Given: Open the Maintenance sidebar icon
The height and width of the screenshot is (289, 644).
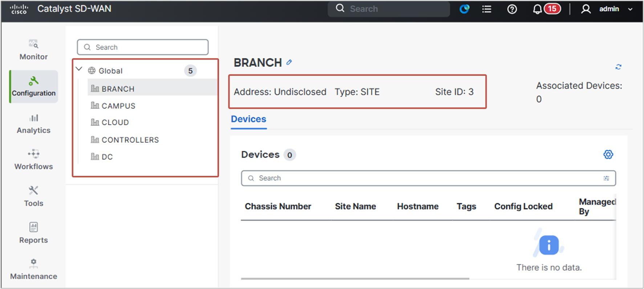Looking at the screenshot, I should coord(33,263).
